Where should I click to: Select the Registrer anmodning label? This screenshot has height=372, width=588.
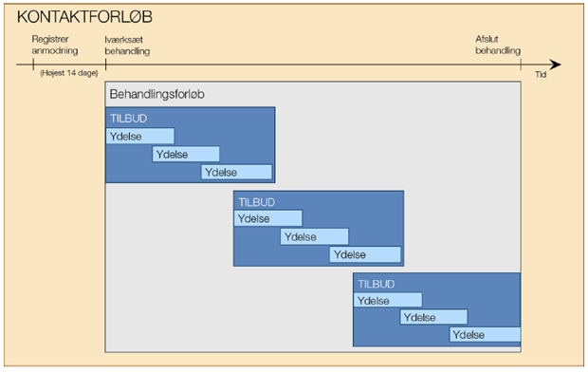55,45
